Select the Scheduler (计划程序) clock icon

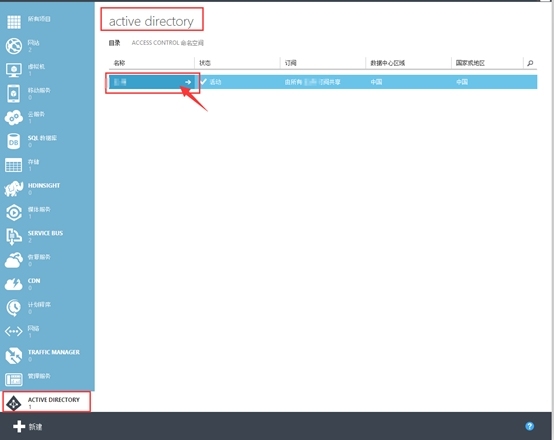pos(14,308)
